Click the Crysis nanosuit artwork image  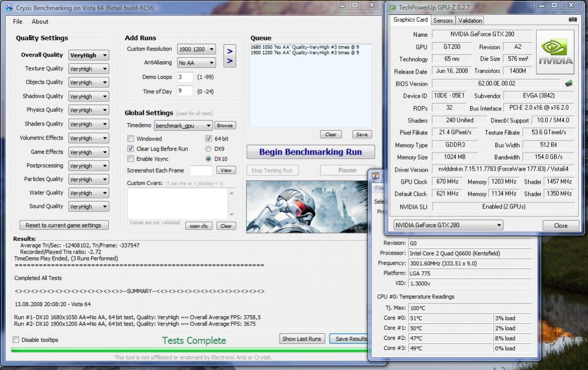(x=307, y=207)
